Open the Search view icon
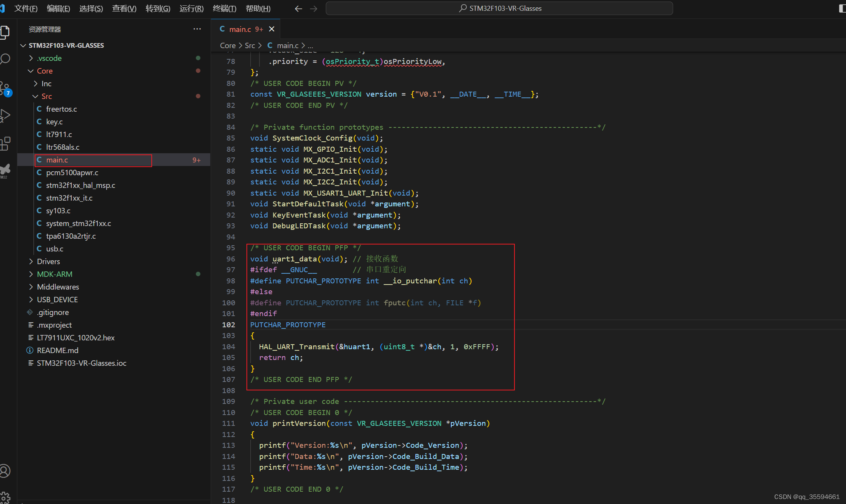The image size is (846, 504). pyautogui.click(x=5, y=59)
